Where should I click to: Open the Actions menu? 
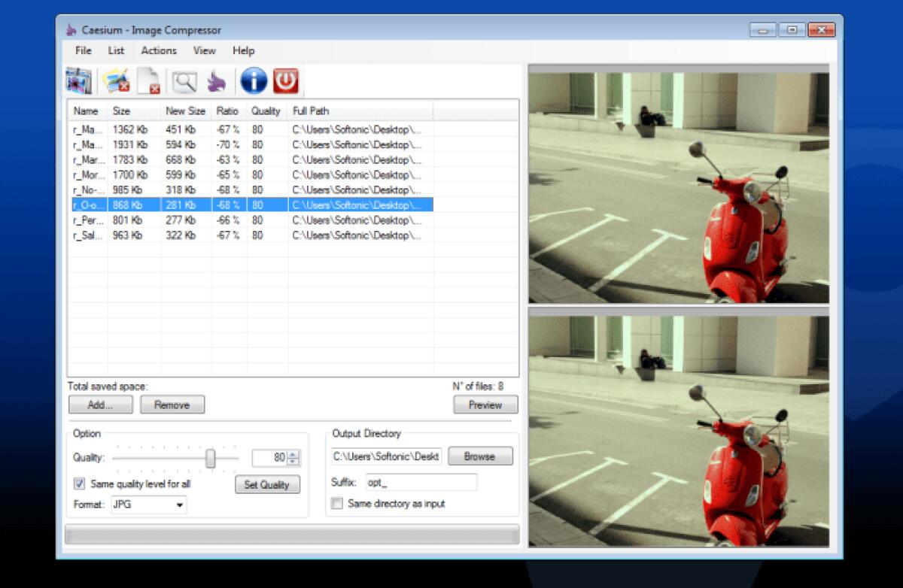click(159, 50)
